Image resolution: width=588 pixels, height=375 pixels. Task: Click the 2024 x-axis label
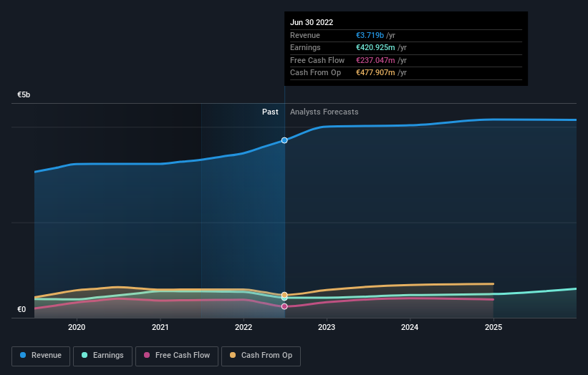tap(410, 327)
